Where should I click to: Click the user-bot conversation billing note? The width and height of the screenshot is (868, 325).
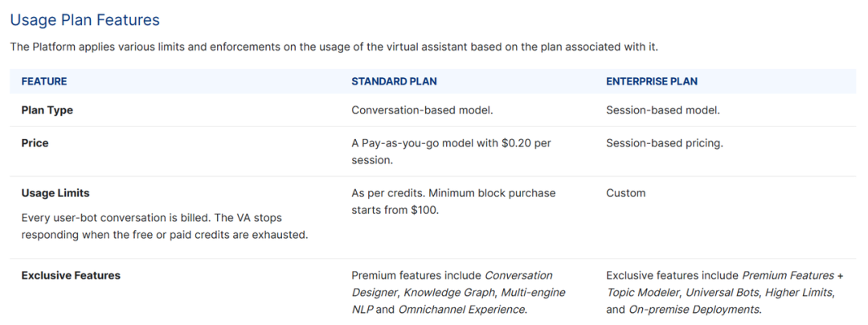(x=165, y=226)
